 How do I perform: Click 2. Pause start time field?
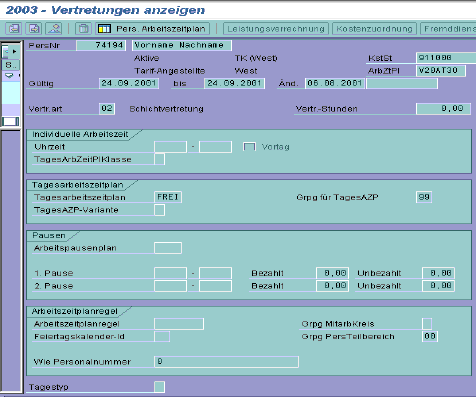pyautogui.click(x=170, y=286)
